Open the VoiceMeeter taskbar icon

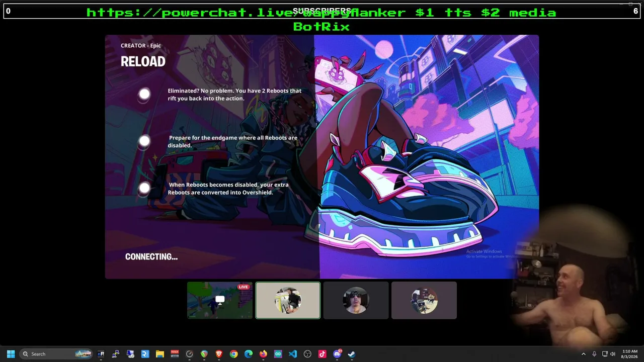pos(175,354)
